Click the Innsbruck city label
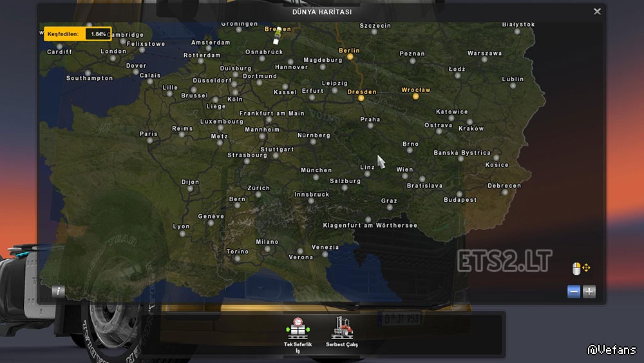The height and width of the screenshot is (363, 644). point(312,195)
